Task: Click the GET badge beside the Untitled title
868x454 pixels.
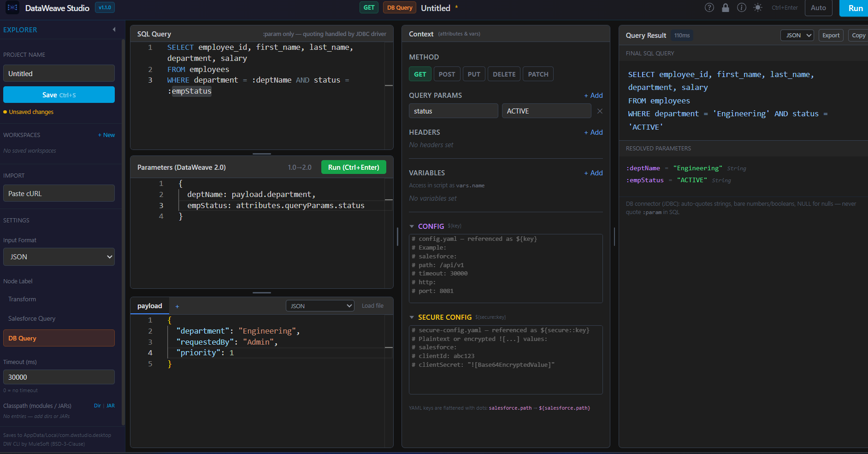Action: pyautogui.click(x=369, y=8)
